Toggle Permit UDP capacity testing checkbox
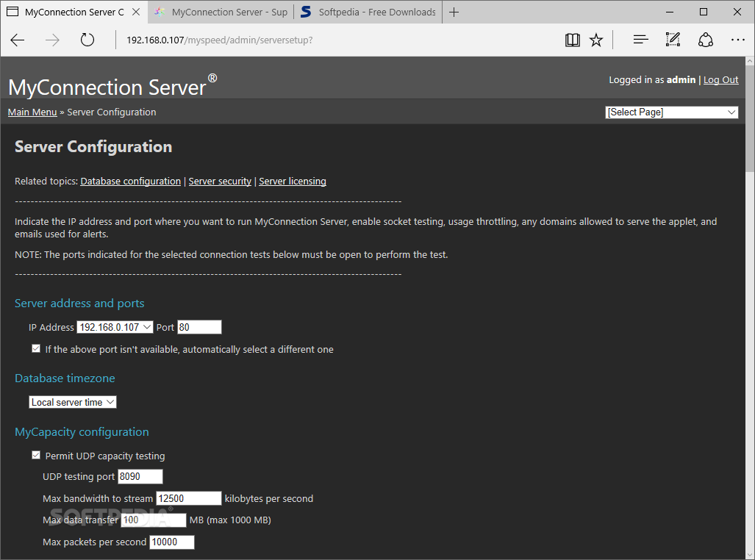755x560 pixels. pos(36,455)
